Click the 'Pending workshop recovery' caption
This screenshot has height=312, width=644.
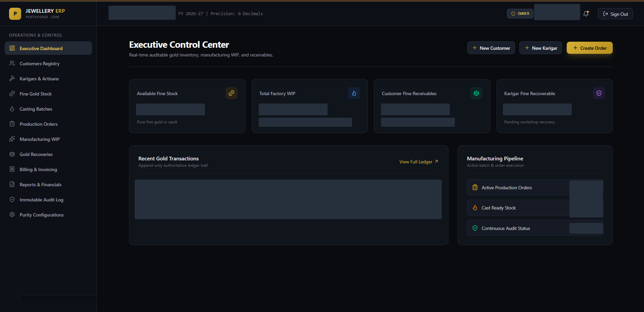tap(529, 122)
